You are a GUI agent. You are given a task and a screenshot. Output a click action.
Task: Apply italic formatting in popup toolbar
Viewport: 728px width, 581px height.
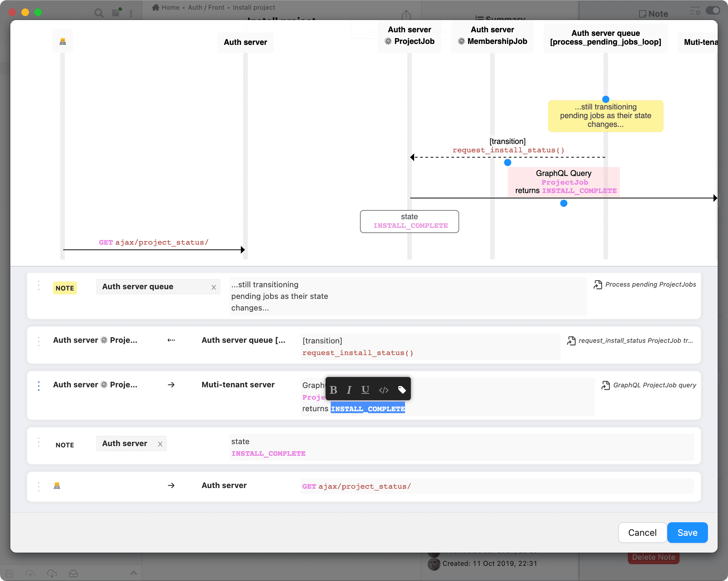click(349, 390)
